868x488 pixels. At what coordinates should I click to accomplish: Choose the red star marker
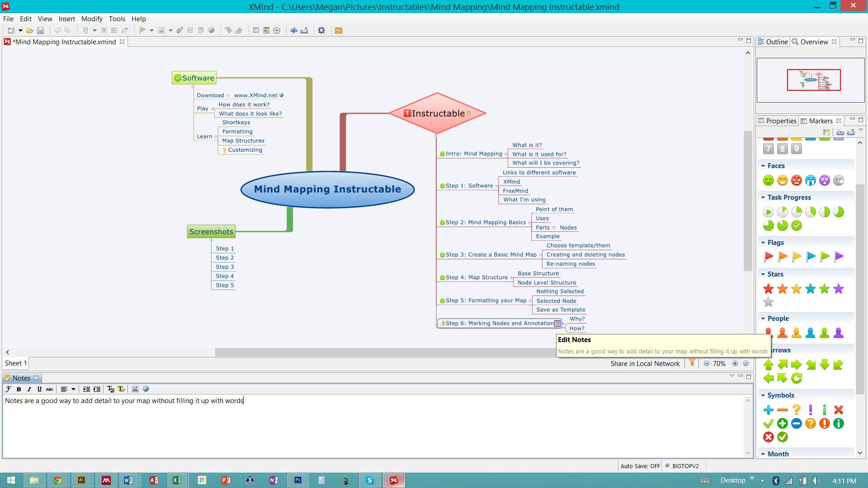click(768, 288)
